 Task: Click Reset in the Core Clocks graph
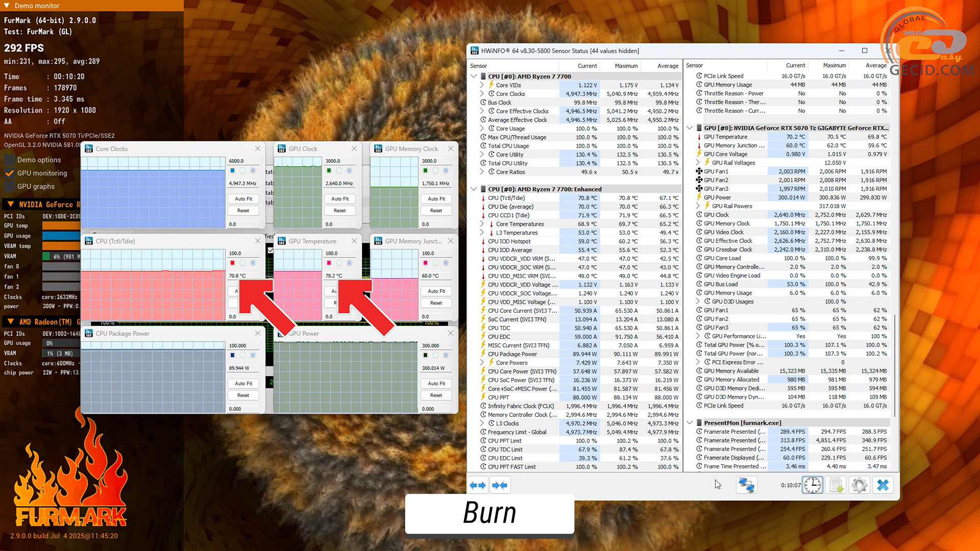(x=243, y=211)
